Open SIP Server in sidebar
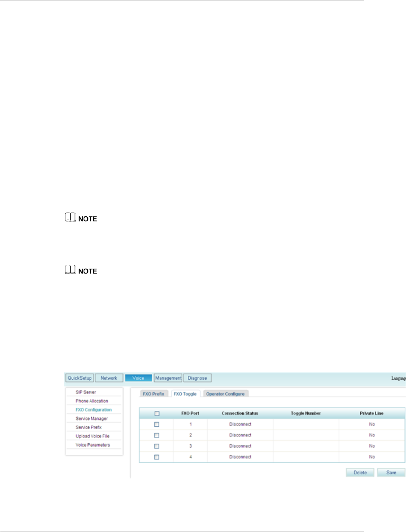Viewport: 406px width, 532px height. click(x=86, y=392)
